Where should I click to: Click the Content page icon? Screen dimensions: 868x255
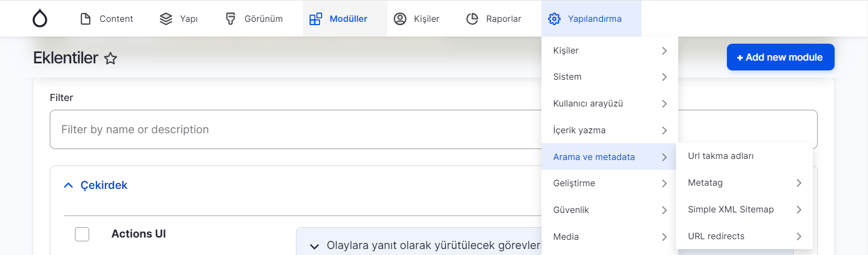(85, 19)
